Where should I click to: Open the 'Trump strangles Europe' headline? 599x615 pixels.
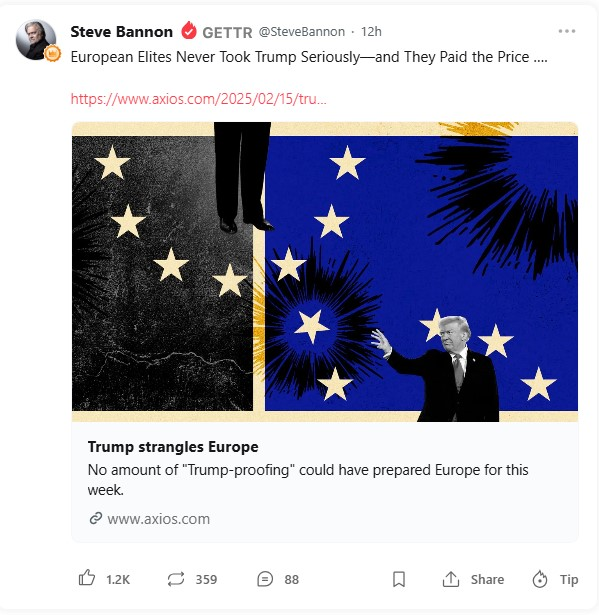173,446
